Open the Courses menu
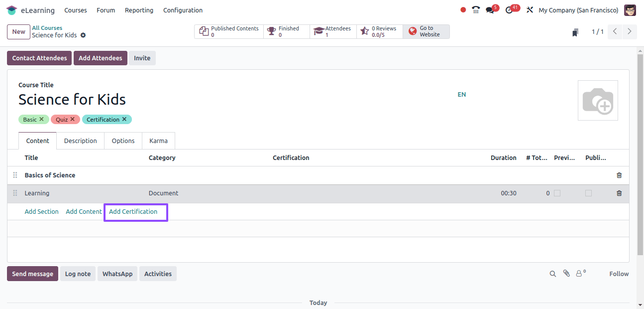Screen dimensions: 644x309 click(76, 10)
